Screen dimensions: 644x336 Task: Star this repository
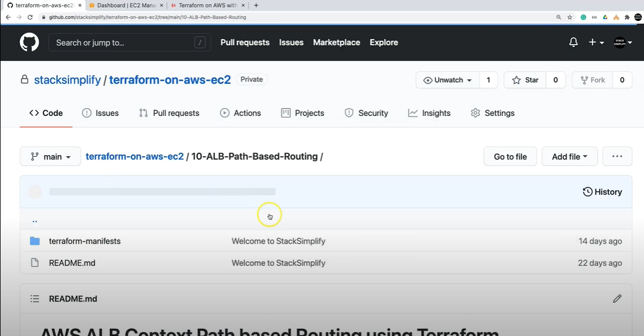point(525,80)
